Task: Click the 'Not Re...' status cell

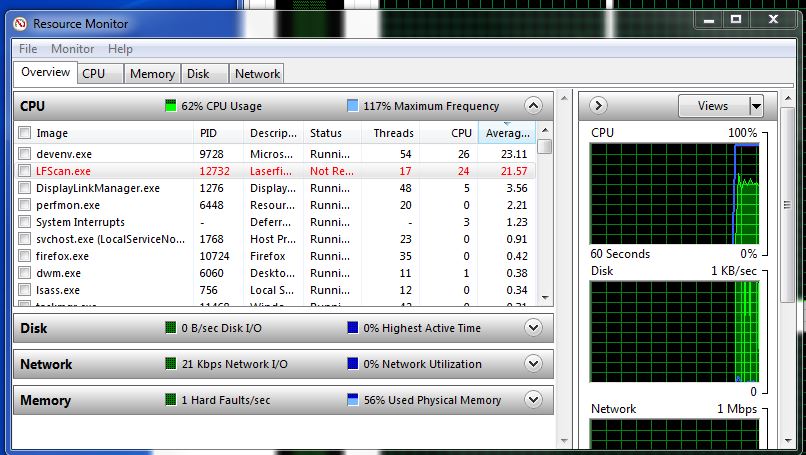Action: coord(332,171)
